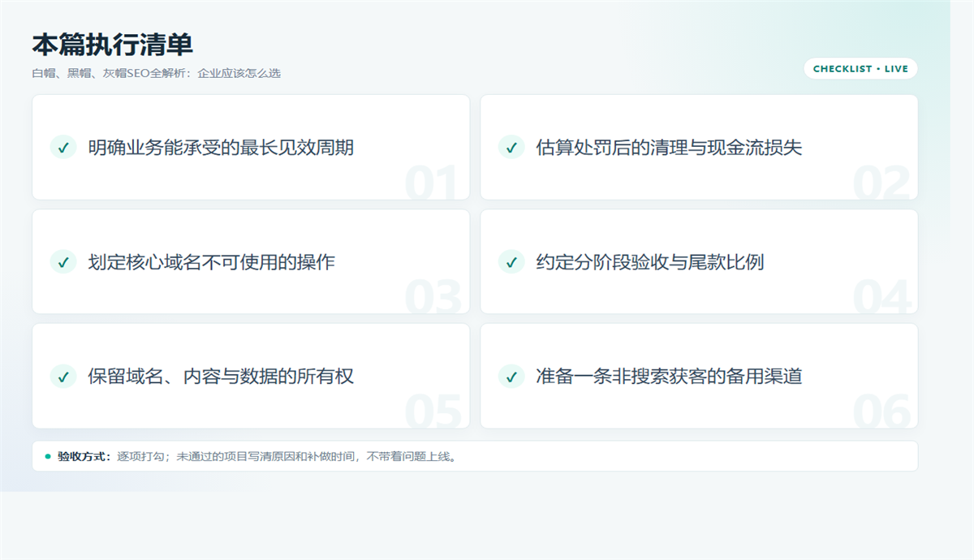Click the text 明确业务能承受的最长见效周期
The height and width of the screenshot is (560, 974).
point(221,148)
